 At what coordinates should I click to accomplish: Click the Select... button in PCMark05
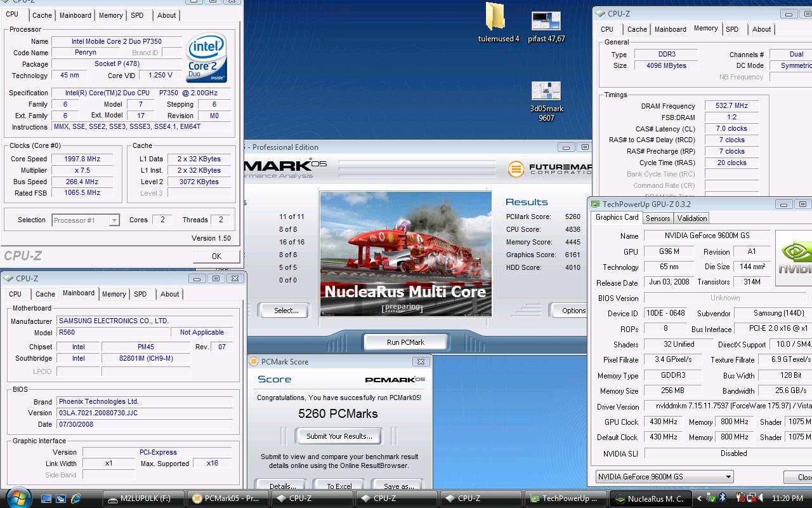click(x=286, y=311)
